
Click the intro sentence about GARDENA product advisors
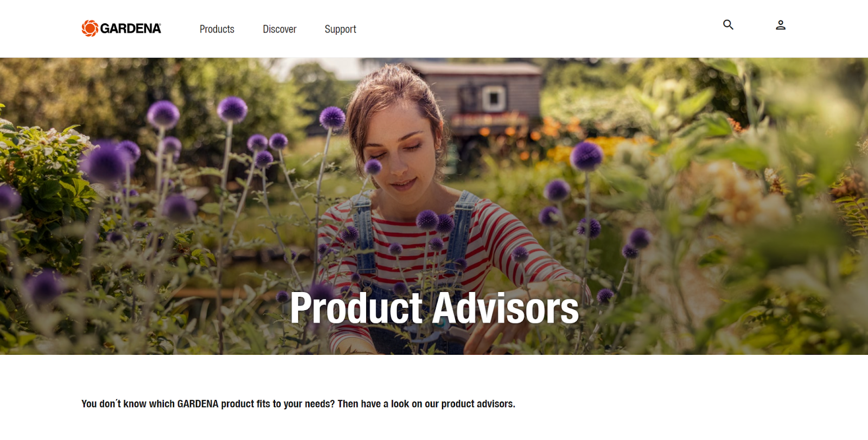[x=298, y=404]
